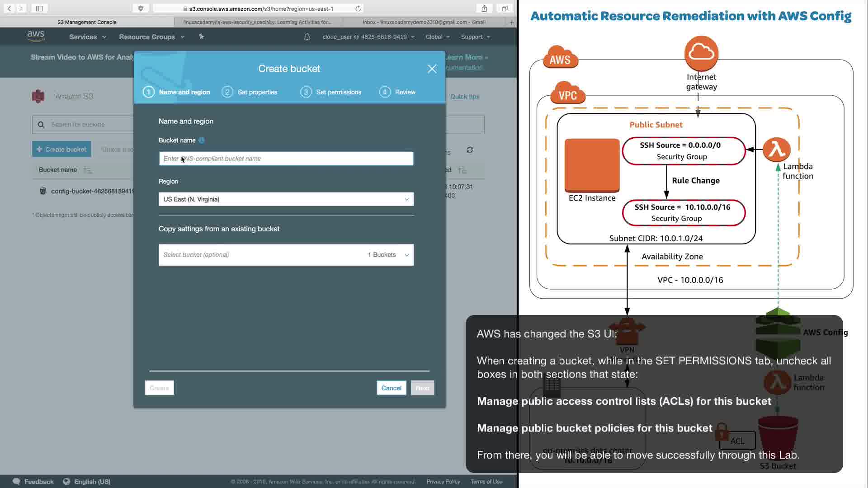Click the pin shortcuts star icon
This screenshot has width=868, height=488.
(201, 37)
